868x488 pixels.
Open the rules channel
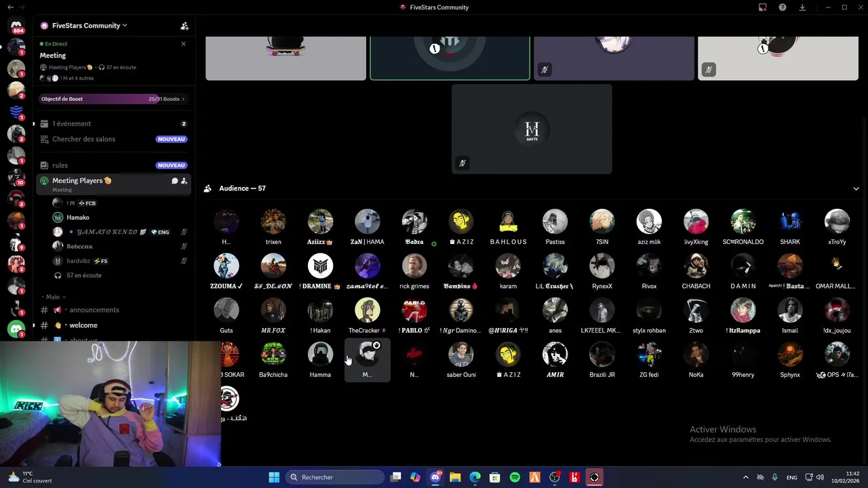[x=113, y=165]
